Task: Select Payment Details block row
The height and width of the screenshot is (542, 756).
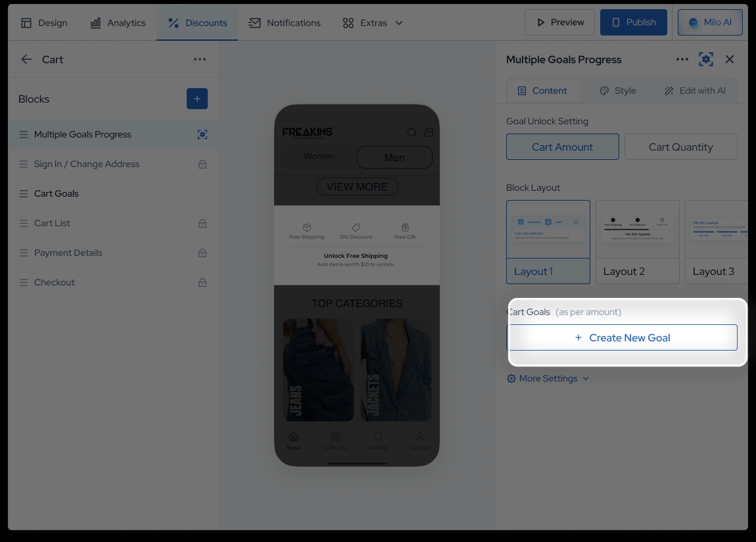Action: tap(113, 253)
